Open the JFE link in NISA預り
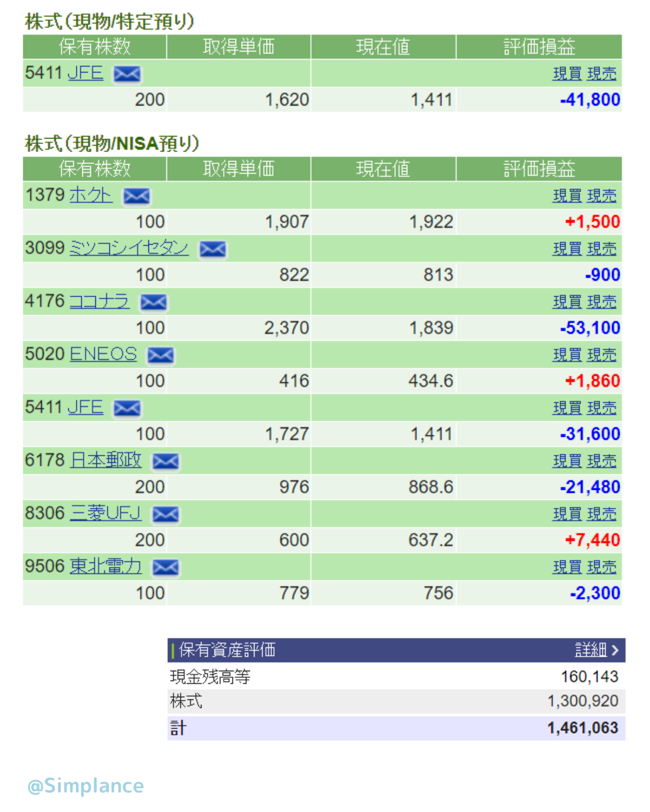Image resolution: width=650 pixels, height=812 pixels. pyautogui.click(x=86, y=407)
